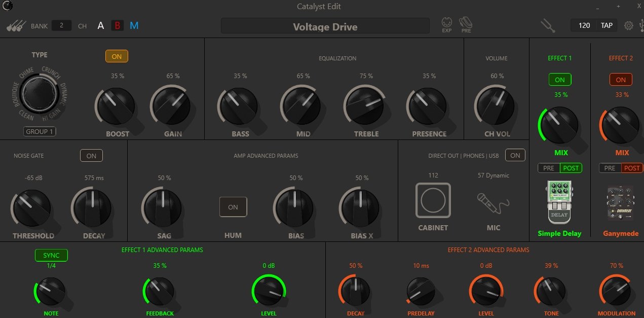This screenshot has width=644, height=318.
Task: Toggle the delay SYNC button
Action: [x=51, y=255]
